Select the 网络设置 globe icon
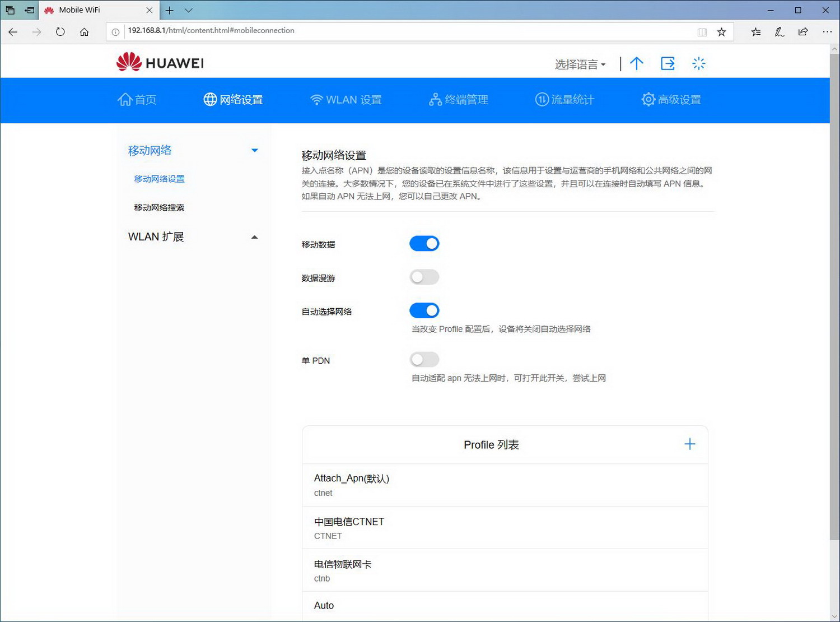The width and height of the screenshot is (840, 622). click(210, 99)
